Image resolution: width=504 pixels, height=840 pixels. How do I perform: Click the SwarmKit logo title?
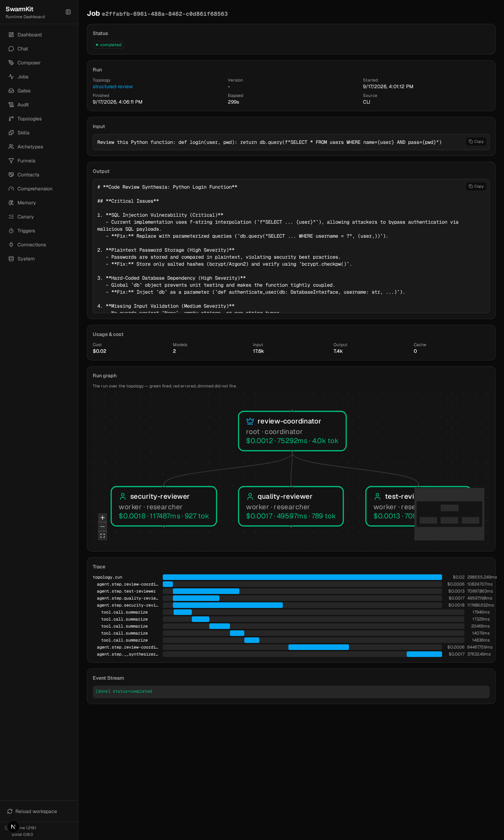20,9
